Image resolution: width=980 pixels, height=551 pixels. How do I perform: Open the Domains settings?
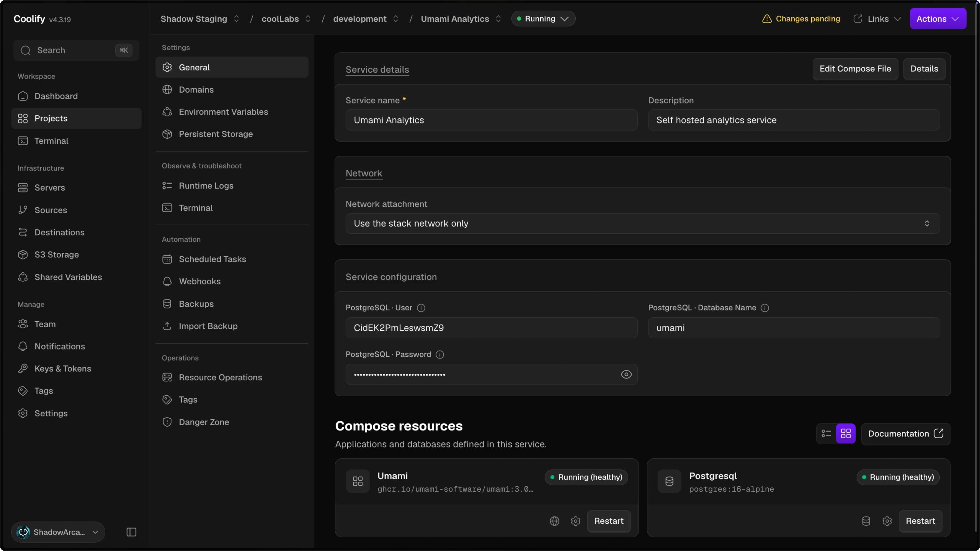coord(232,90)
